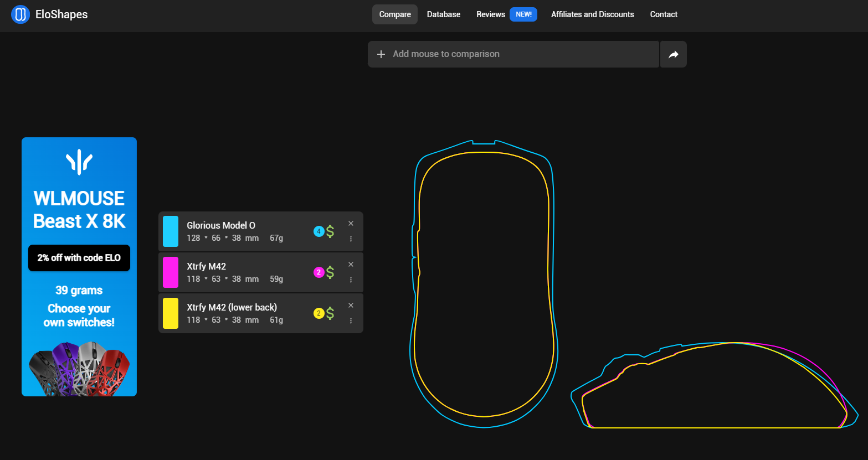Click the cyan color swatch for Glorious Model O
The width and height of the screenshot is (868, 460).
pos(171,231)
